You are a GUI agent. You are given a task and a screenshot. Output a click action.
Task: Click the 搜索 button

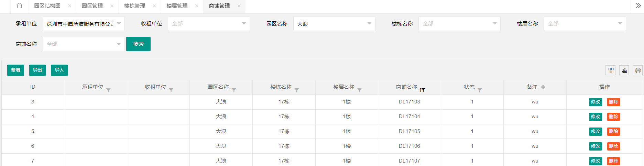coord(138,44)
